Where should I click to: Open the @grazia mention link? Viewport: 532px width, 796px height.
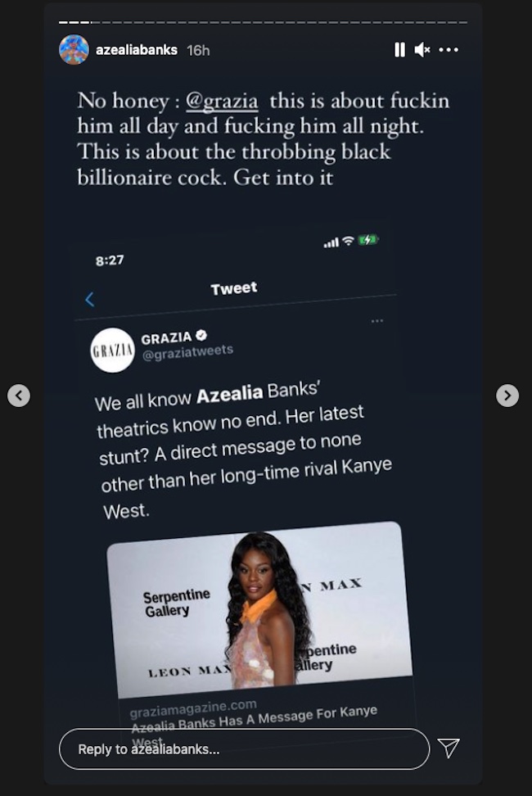222,101
